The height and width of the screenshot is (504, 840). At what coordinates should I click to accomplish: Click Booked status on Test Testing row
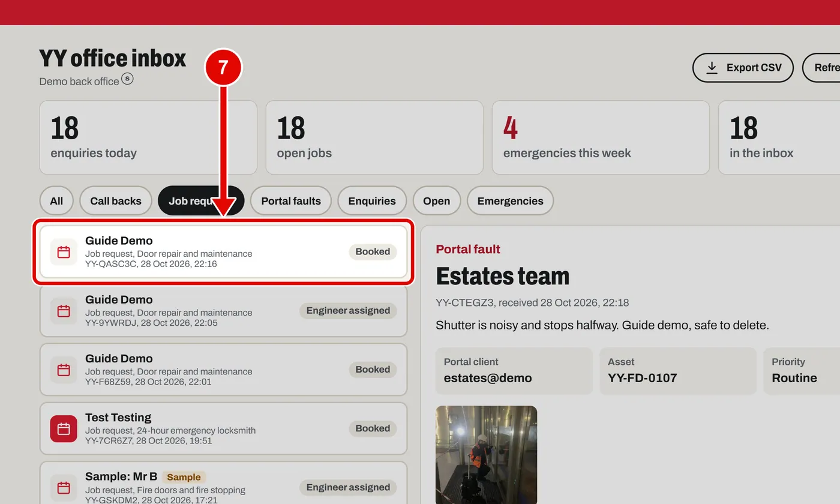coord(373,428)
